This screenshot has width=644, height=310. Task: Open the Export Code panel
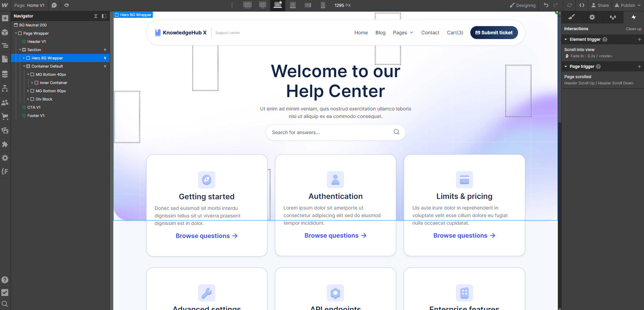point(582,5)
